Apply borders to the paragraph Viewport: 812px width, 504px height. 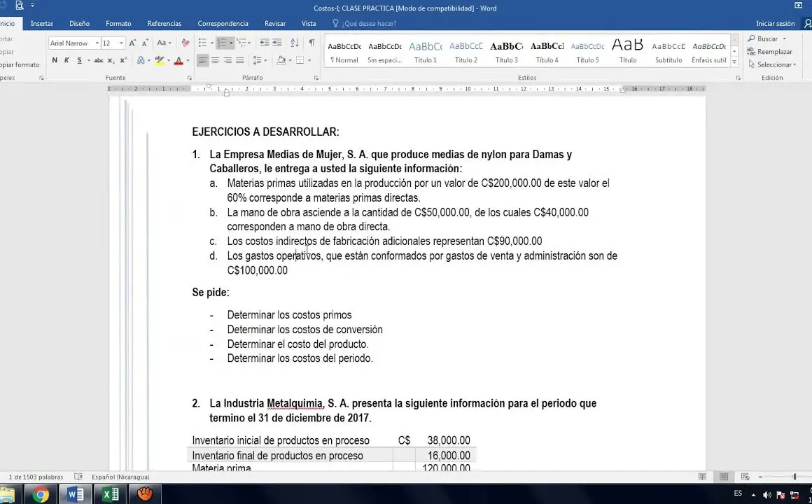300,61
